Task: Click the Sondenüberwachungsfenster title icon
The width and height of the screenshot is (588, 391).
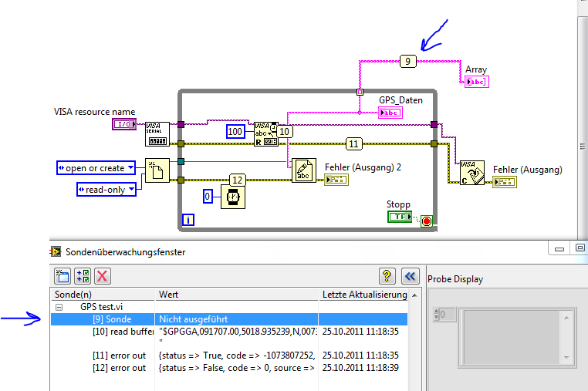Action: click(x=56, y=252)
